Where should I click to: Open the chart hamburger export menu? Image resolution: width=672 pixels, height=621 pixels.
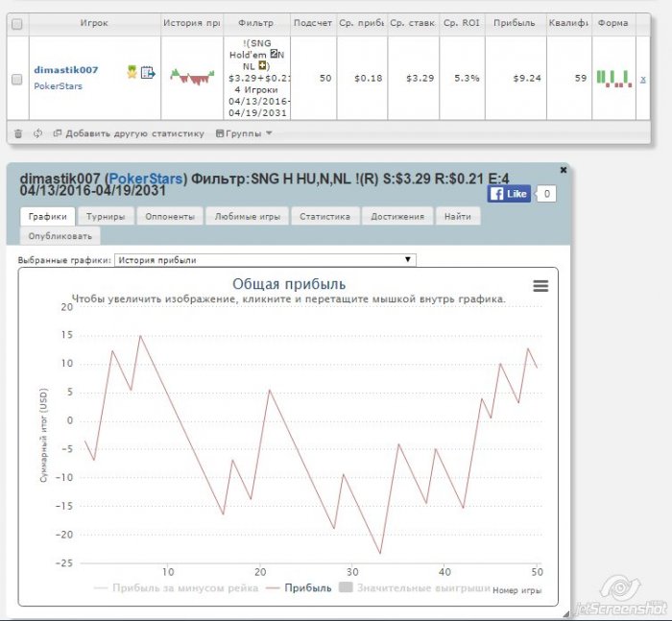click(540, 285)
